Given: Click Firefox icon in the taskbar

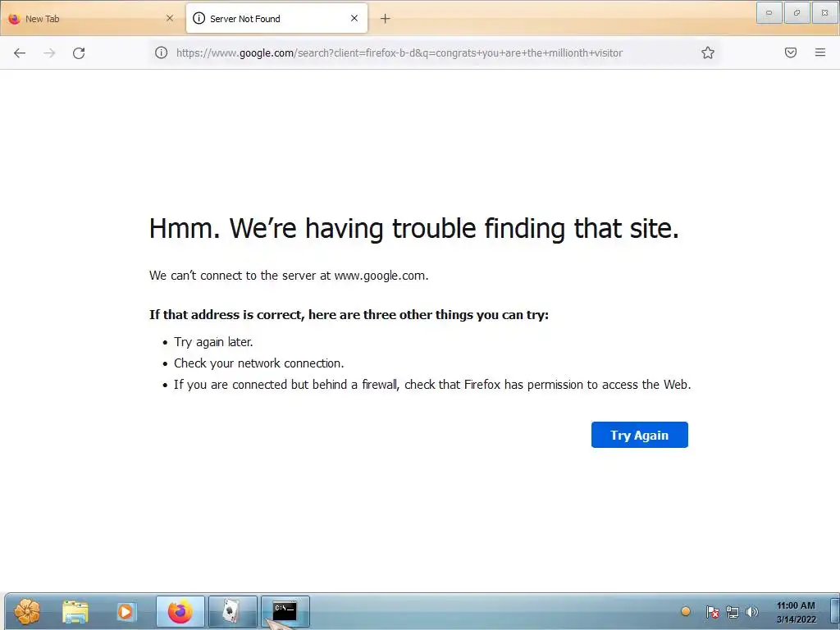Looking at the screenshot, I should 180,611.
